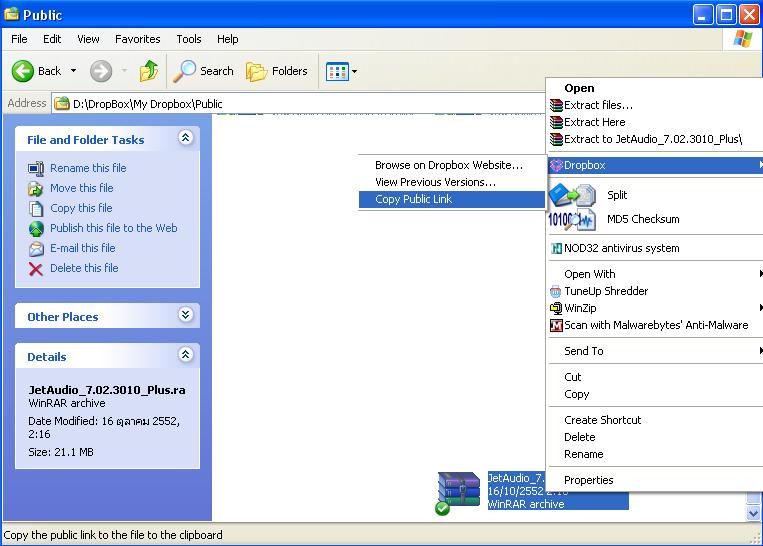Click the Extract to JetAudio folder icon
The width and height of the screenshot is (763, 546).
click(556, 139)
